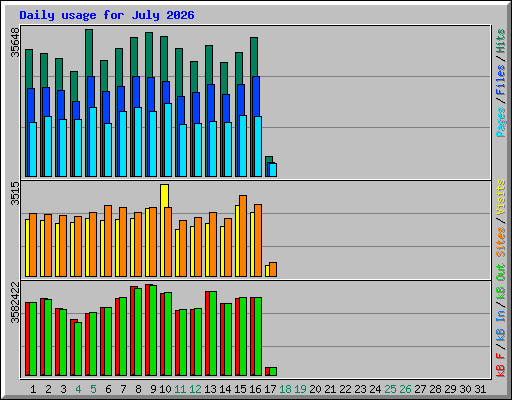The image size is (512, 400).
Task: Click day label 20 on the x-axis
Action: click(x=315, y=389)
